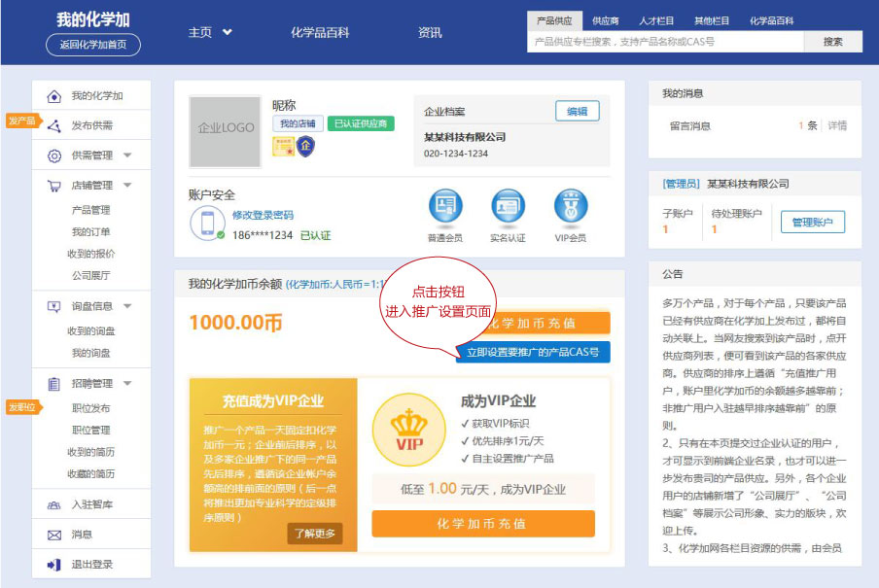Collapse the 店铺管理 sidebar section
Image resolution: width=879 pixels, height=588 pixels.
tap(127, 186)
